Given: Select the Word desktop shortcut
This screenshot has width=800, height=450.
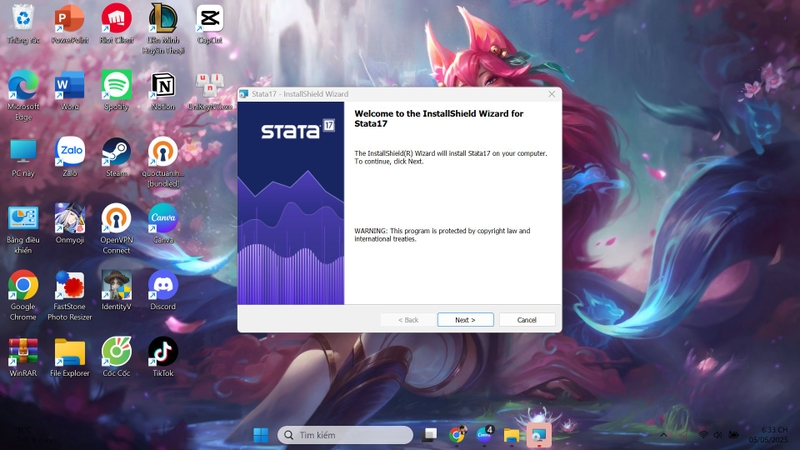Looking at the screenshot, I should point(70,90).
